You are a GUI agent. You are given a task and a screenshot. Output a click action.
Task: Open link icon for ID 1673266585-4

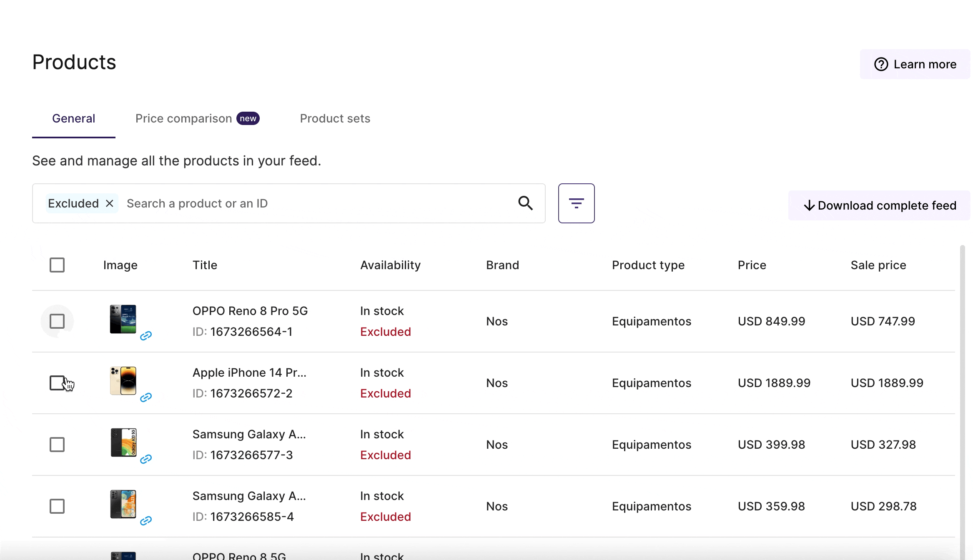coord(145,521)
